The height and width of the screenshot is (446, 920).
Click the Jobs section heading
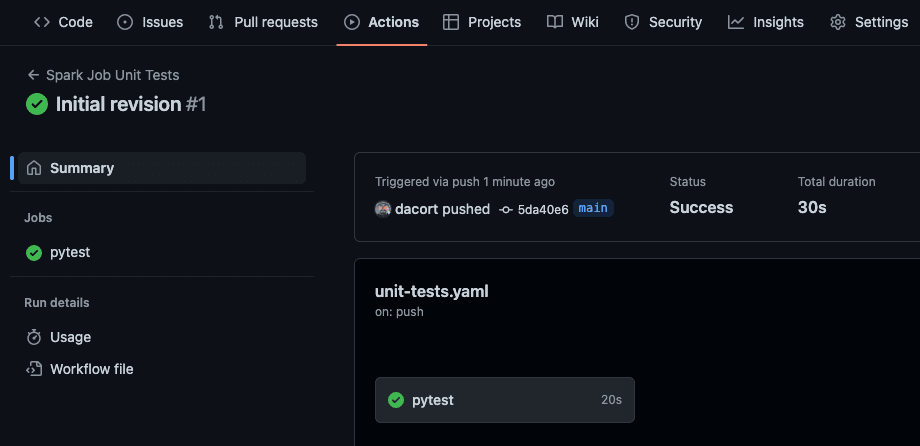pyautogui.click(x=38, y=218)
